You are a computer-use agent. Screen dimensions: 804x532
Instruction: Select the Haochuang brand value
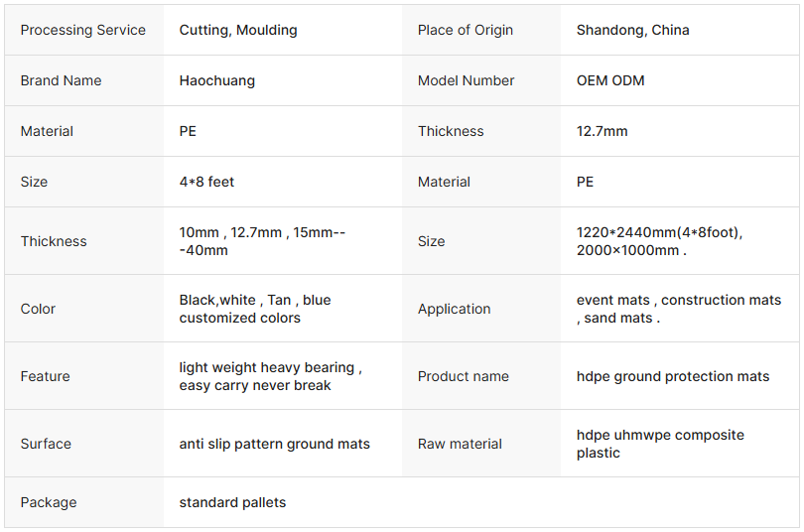coord(216,80)
